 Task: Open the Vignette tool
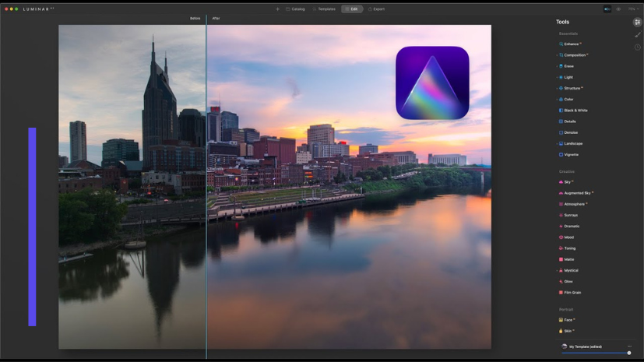click(x=571, y=155)
